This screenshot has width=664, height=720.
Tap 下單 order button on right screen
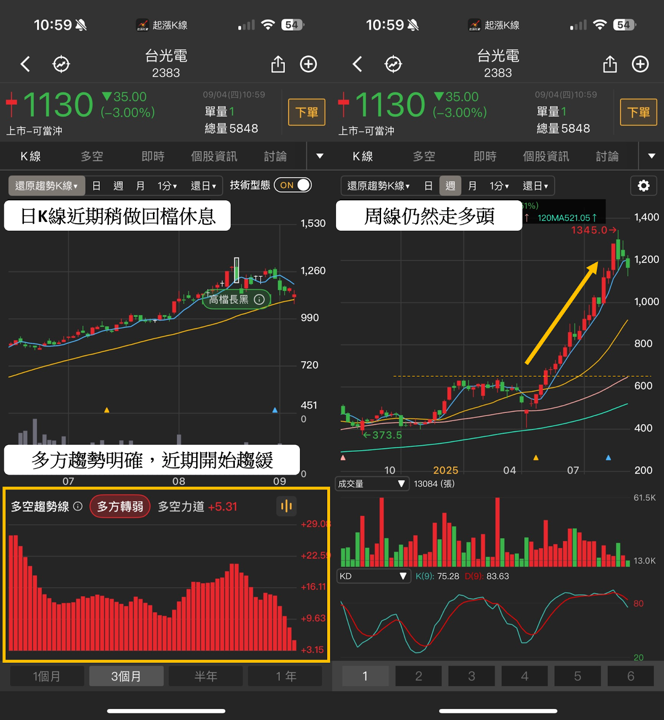pyautogui.click(x=639, y=112)
